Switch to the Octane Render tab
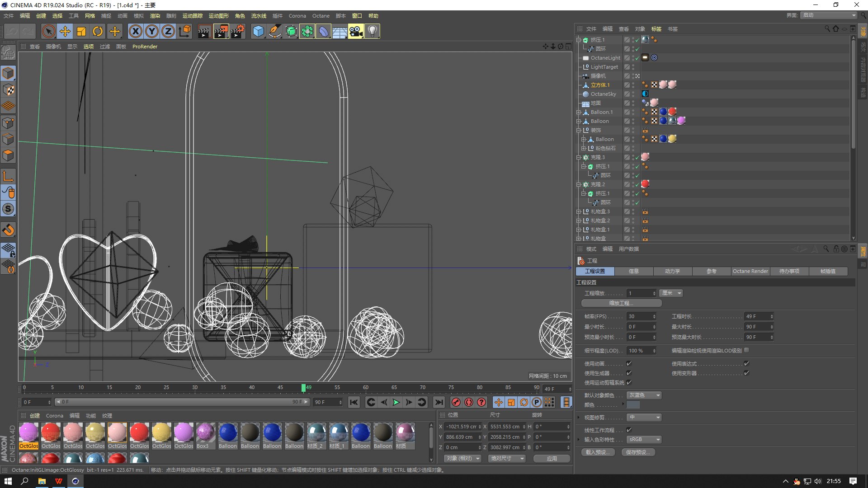Image resolution: width=868 pixels, height=488 pixels. tap(750, 271)
